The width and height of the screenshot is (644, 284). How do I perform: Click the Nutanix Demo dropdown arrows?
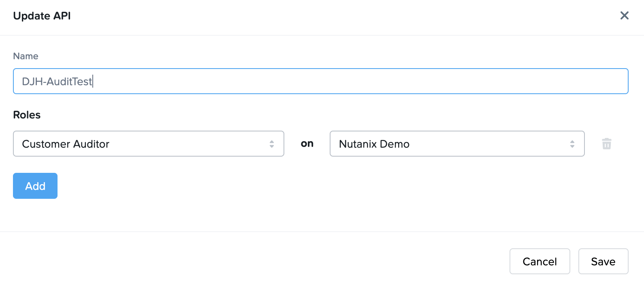[x=572, y=144]
